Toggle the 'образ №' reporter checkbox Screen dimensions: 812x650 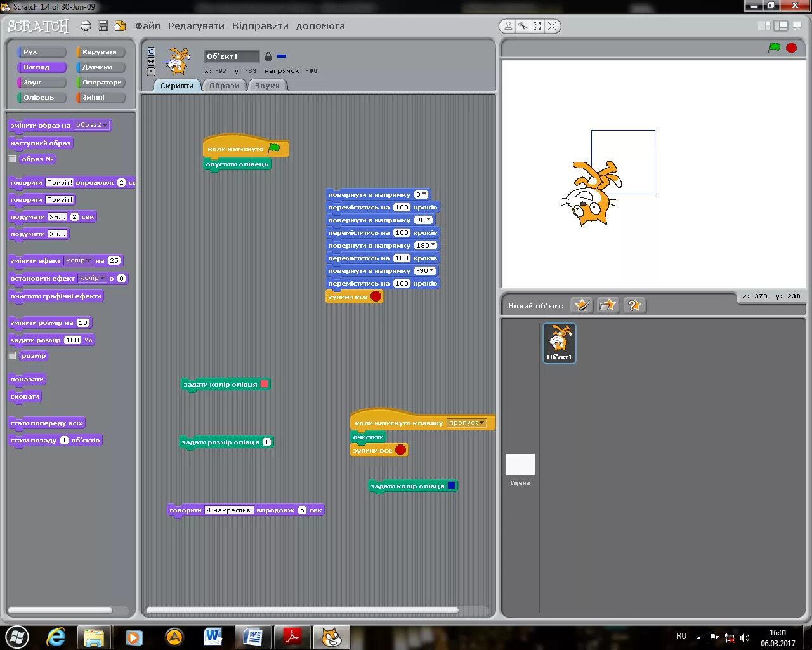[12, 159]
